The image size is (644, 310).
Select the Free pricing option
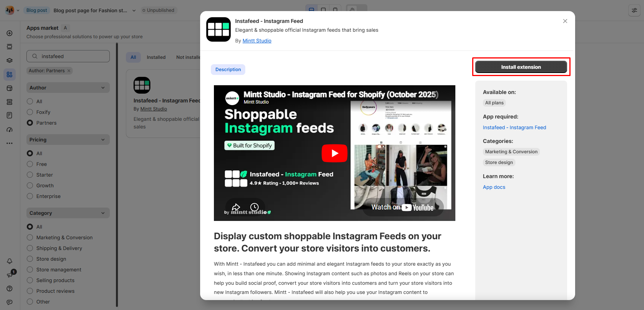pyautogui.click(x=30, y=164)
